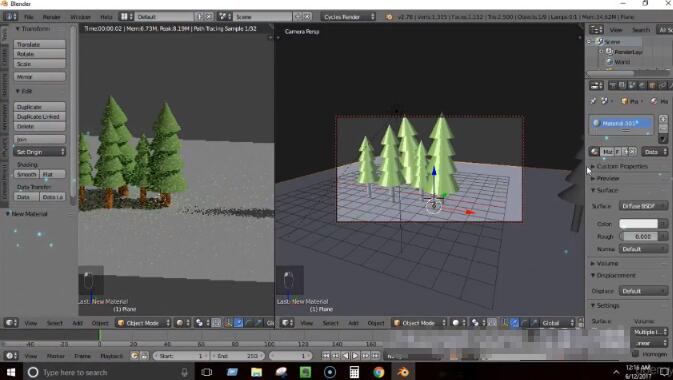Open Chrome from the taskbar
Image resolution: width=673 pixels, height=380 pixels.
[x=379, y=372]
